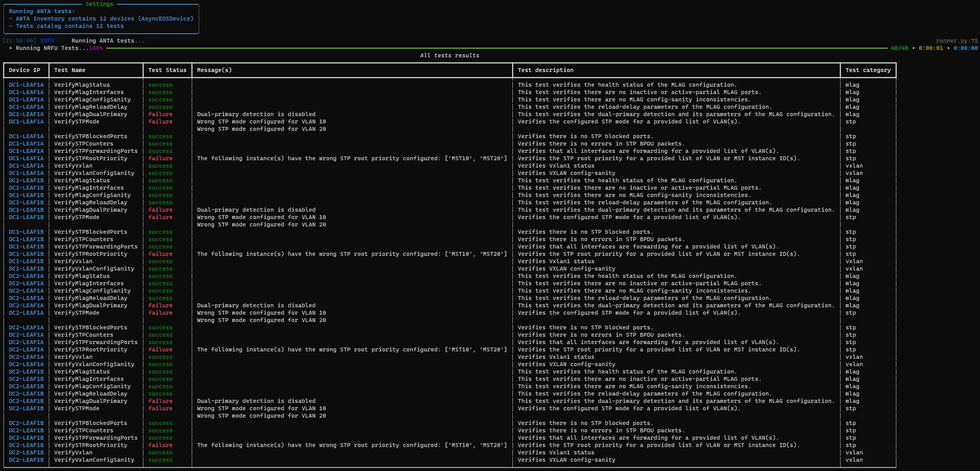980x471 pixels.
Task: Select the 48/48 completed counter
Action: pos(899,48)
